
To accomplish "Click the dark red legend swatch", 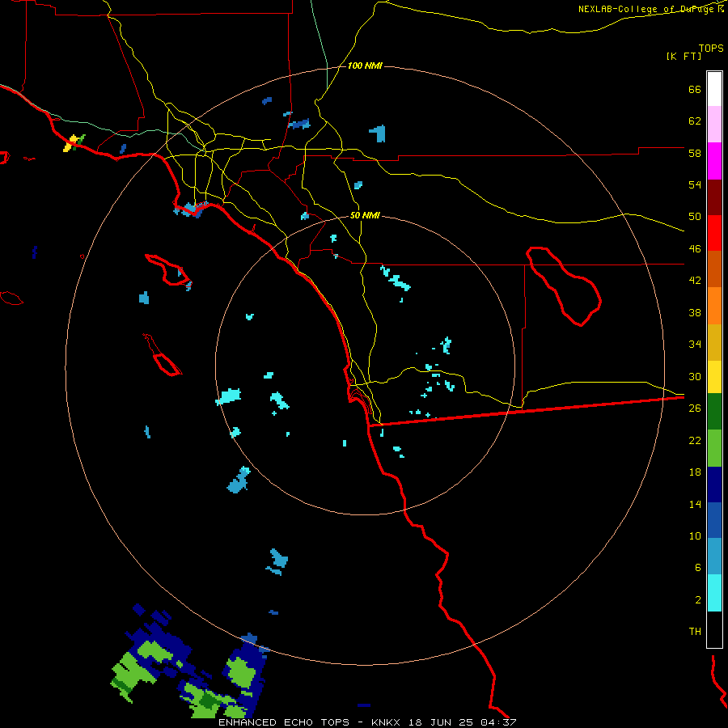I will (714, 197).
